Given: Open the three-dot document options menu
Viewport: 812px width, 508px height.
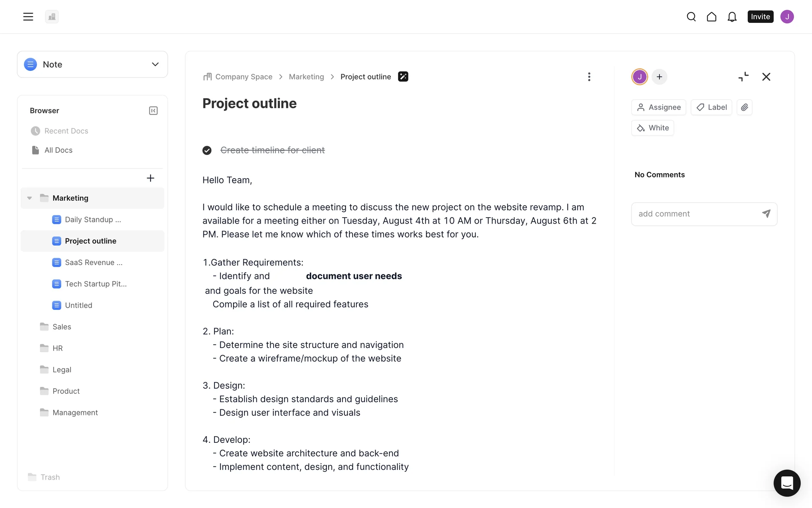Looking at the screenshot, I should [589, 77].
